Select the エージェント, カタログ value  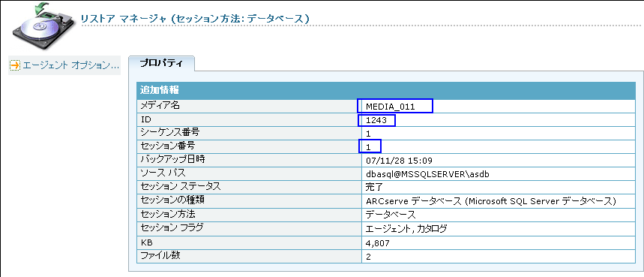(406, 229)
